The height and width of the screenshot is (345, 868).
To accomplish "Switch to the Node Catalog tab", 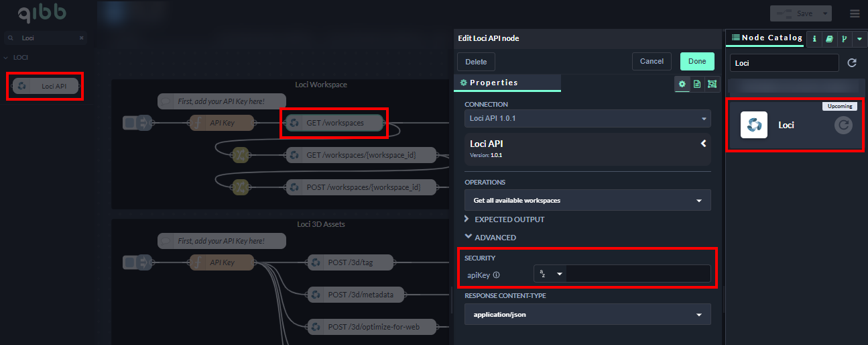I will tap(767, 38).
